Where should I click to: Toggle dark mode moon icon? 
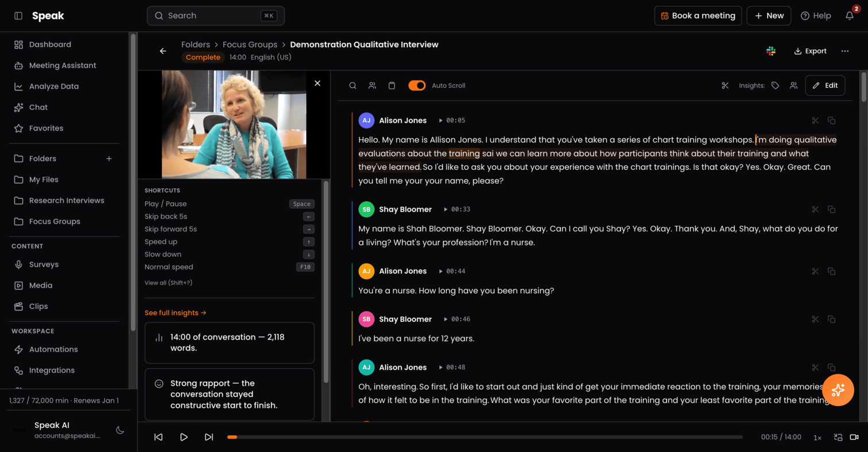pos(120,430)
